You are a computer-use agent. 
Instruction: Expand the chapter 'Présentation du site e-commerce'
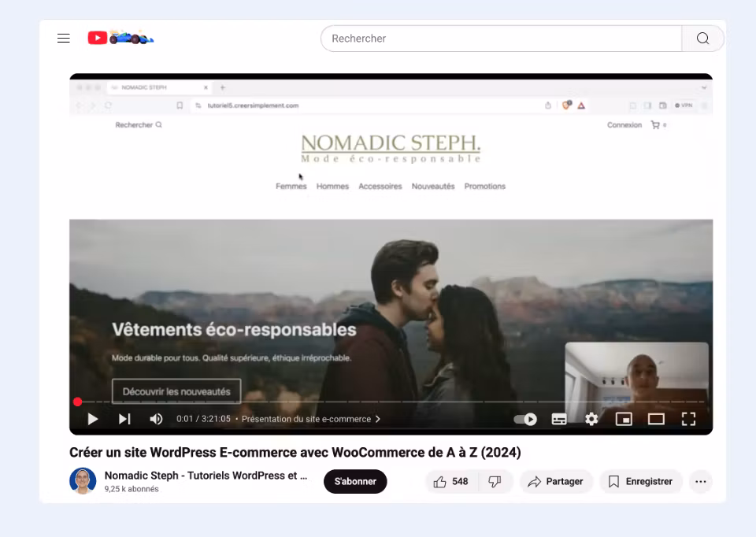tap(310, 419)
